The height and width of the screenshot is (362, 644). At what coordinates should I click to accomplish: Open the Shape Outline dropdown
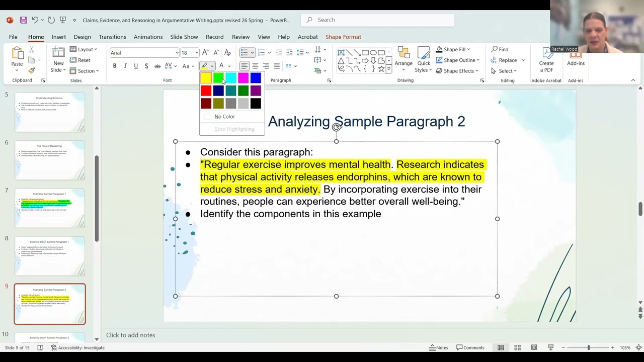(457, 60)
